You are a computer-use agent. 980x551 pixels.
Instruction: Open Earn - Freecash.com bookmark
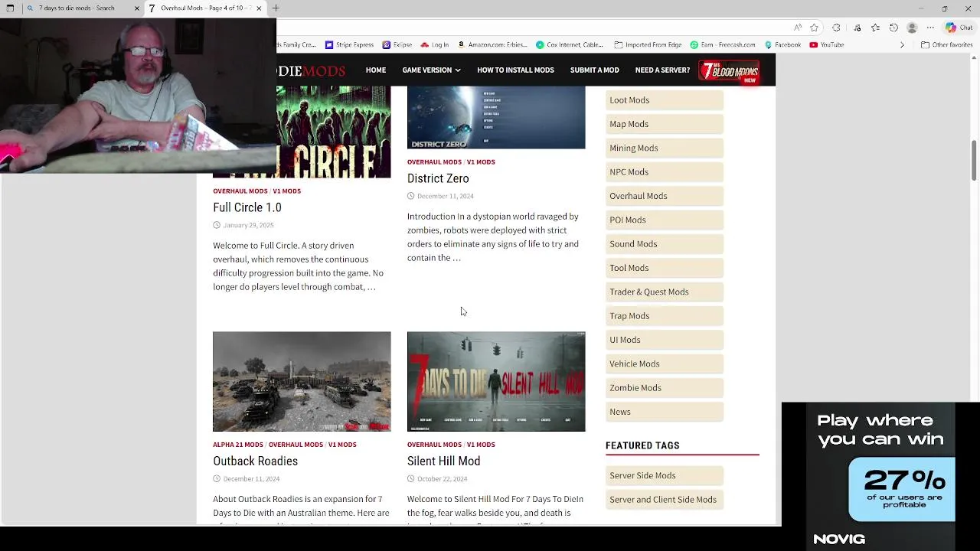(x=723, y=44)
